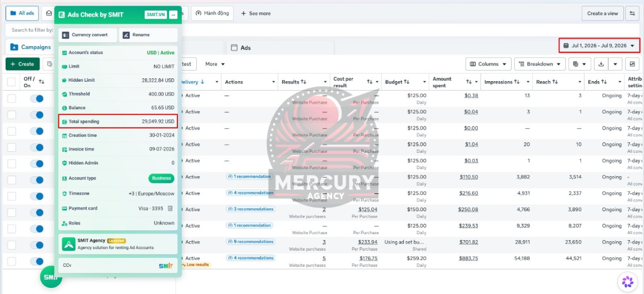
Task: Click the envelope icon next to All ads
Action: (x=49, y=13)
